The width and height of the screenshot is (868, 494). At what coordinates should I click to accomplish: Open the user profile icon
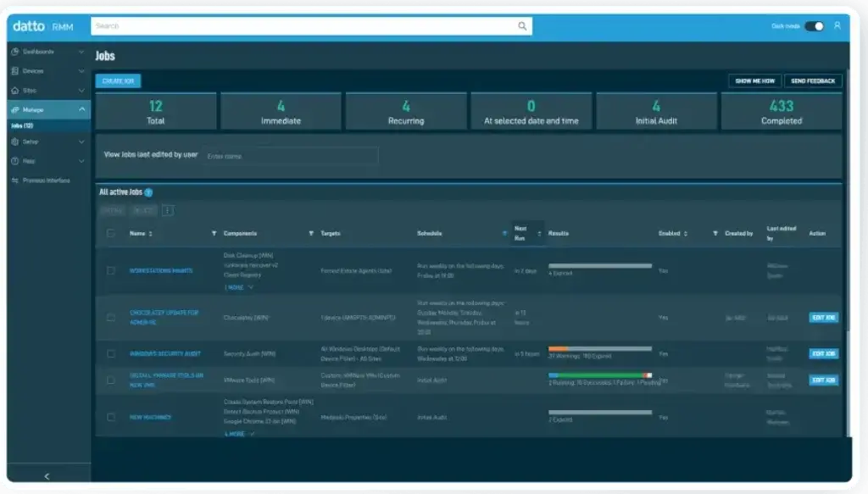coord(837,25)
